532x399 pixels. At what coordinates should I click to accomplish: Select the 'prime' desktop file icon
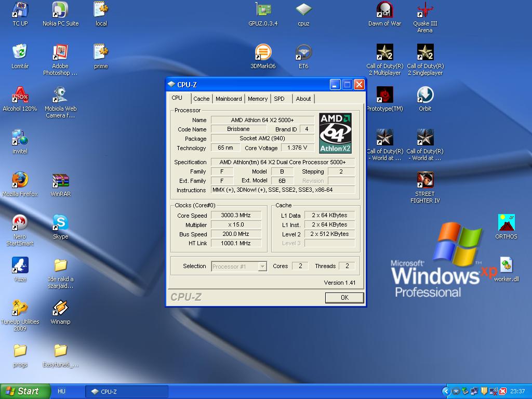(101, 56)
